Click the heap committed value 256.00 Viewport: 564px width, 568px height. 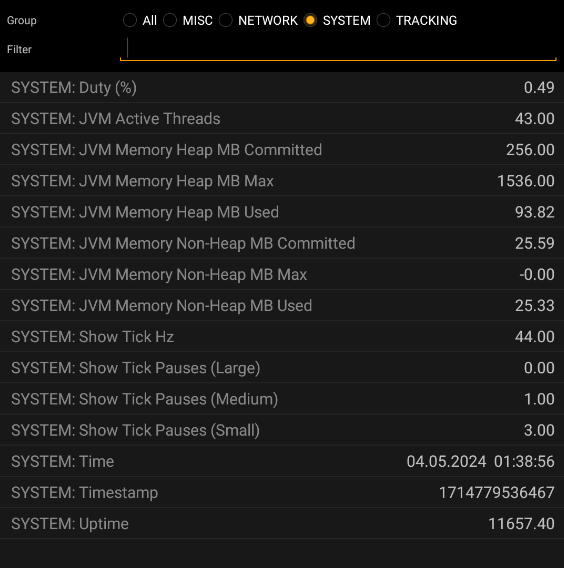click(x=530, y=150)
